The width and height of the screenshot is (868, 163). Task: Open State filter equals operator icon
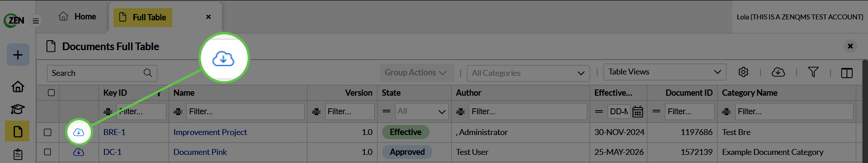387,111
